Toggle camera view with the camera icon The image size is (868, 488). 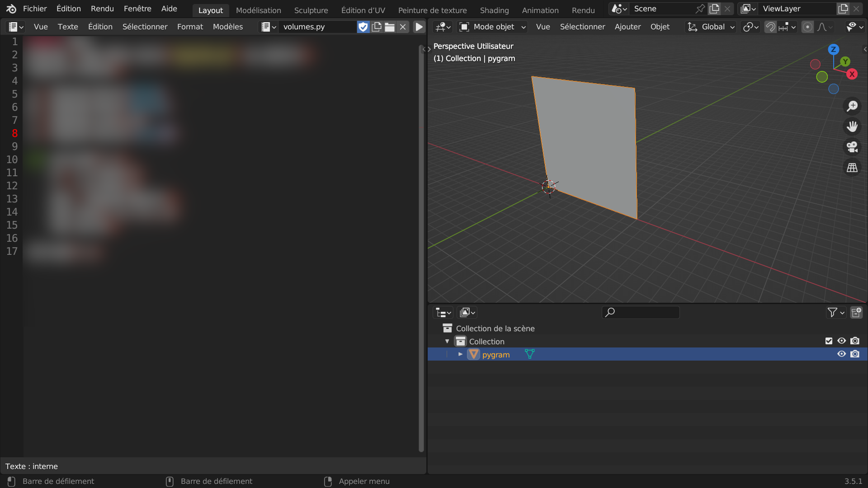click(852, 147)
